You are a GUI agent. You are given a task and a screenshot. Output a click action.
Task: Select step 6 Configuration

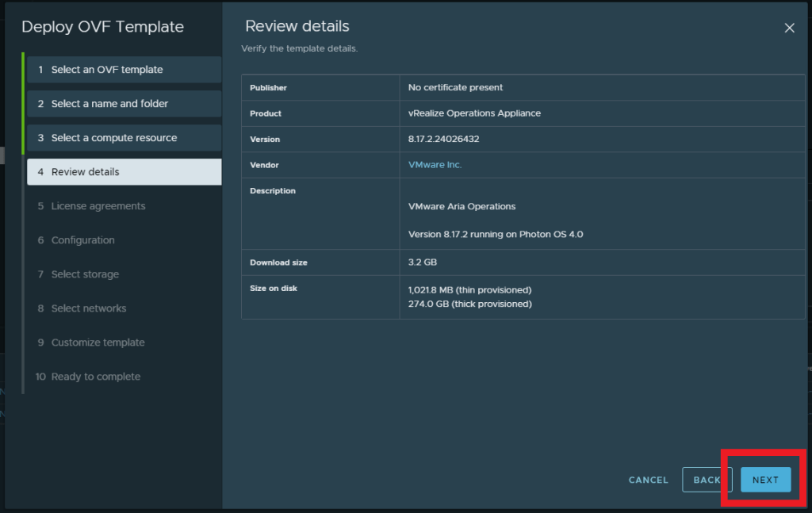[82, 240]
